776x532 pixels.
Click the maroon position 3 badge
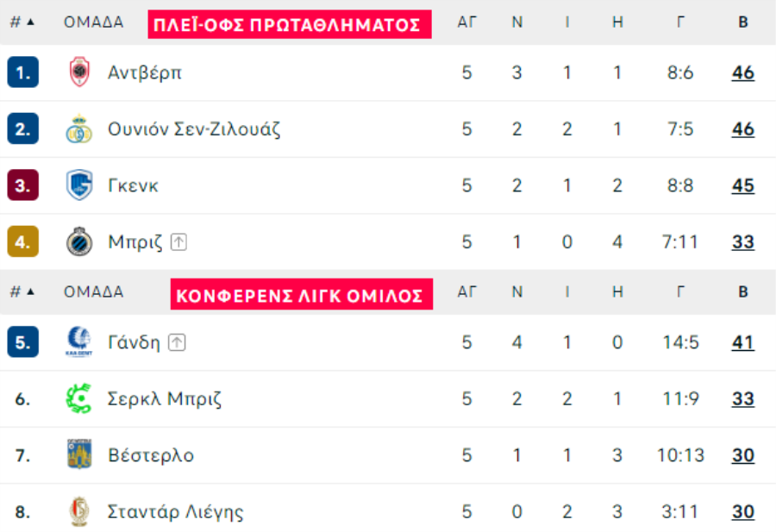(22, 185)
